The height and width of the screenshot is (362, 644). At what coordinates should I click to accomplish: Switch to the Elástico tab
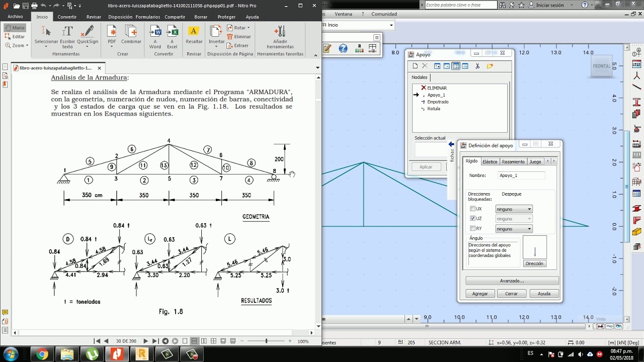pyautogui.click(x=490, y=161)
